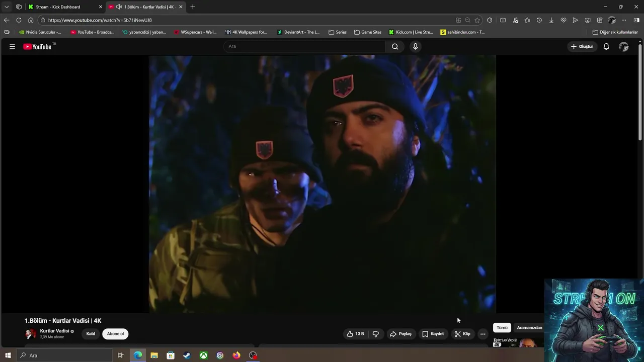Image resolution: width=644 pixels, height=362 pixels.
Task: Open YouTube notifications bell
Action: (606, 46)
